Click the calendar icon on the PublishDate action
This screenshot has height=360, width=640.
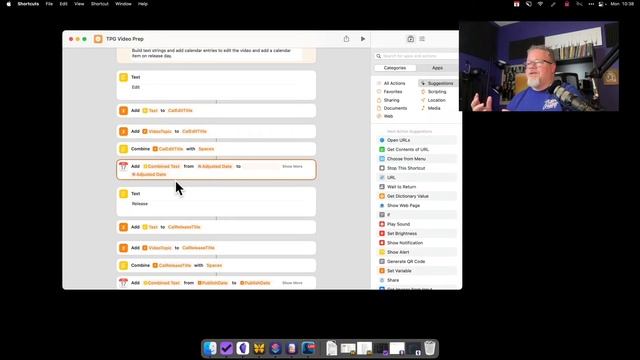pos(123,282)
